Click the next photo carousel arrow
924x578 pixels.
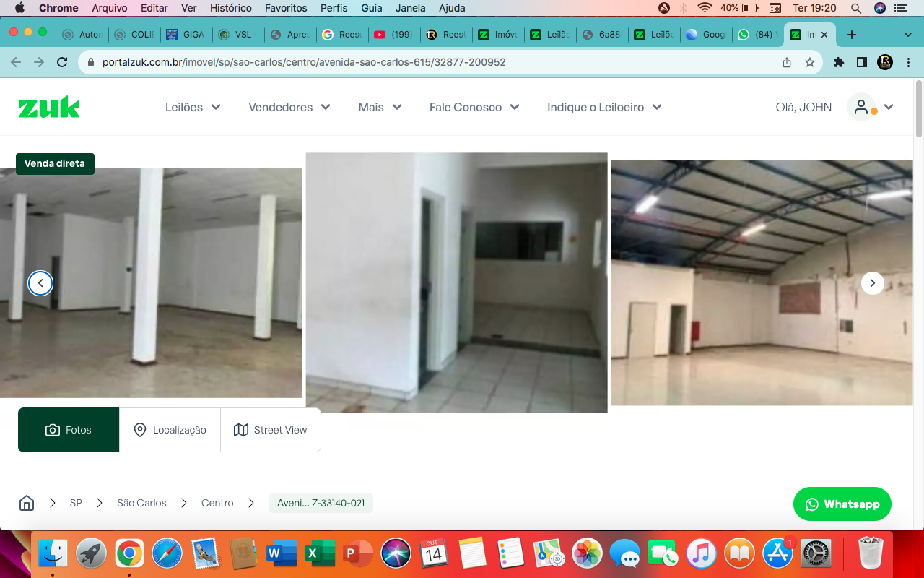click(872, 283)
